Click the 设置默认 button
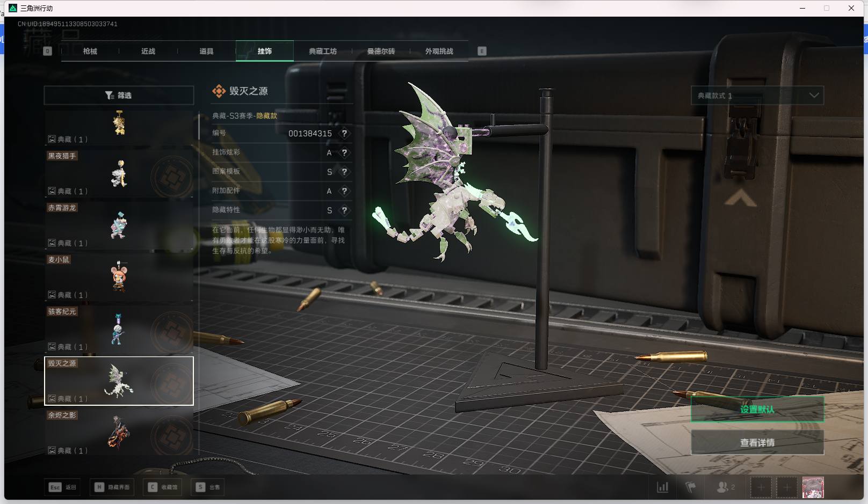The width and height of the screenshot is (868, 504). click(757, 409)
